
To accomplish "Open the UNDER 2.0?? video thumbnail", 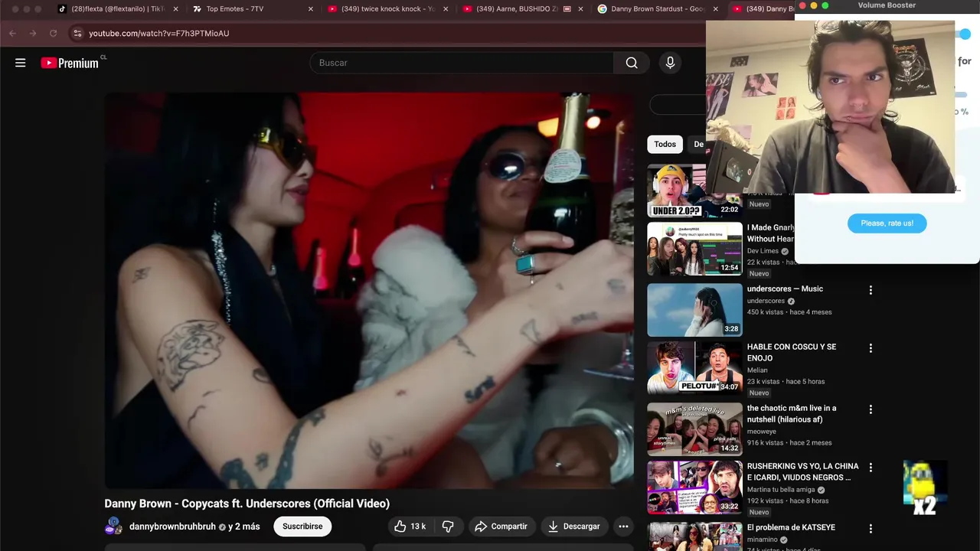I will (677, 191).
